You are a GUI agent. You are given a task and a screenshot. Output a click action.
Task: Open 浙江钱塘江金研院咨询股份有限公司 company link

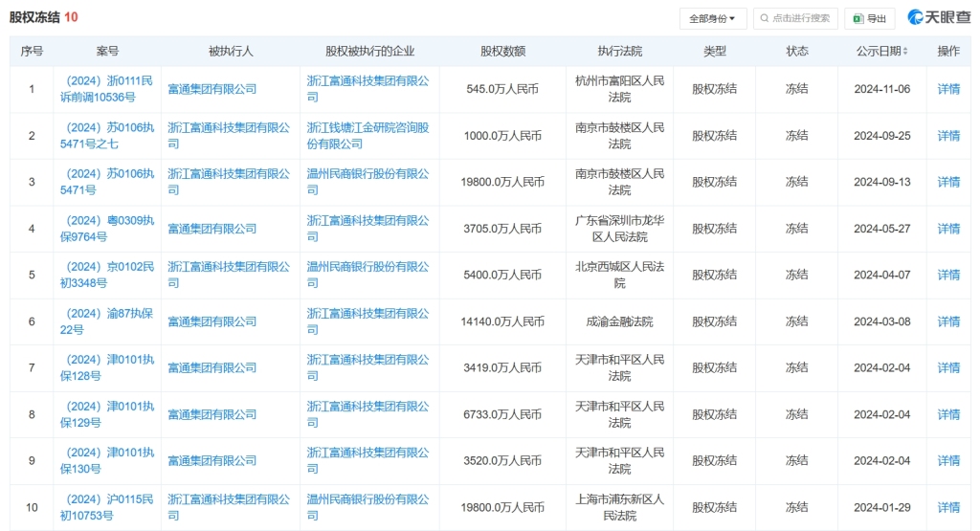[x=367, y=135]
